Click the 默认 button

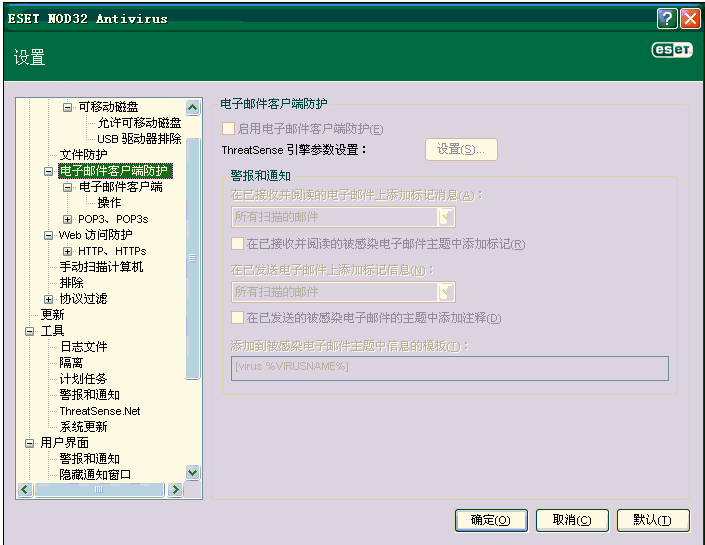[654, 520]
